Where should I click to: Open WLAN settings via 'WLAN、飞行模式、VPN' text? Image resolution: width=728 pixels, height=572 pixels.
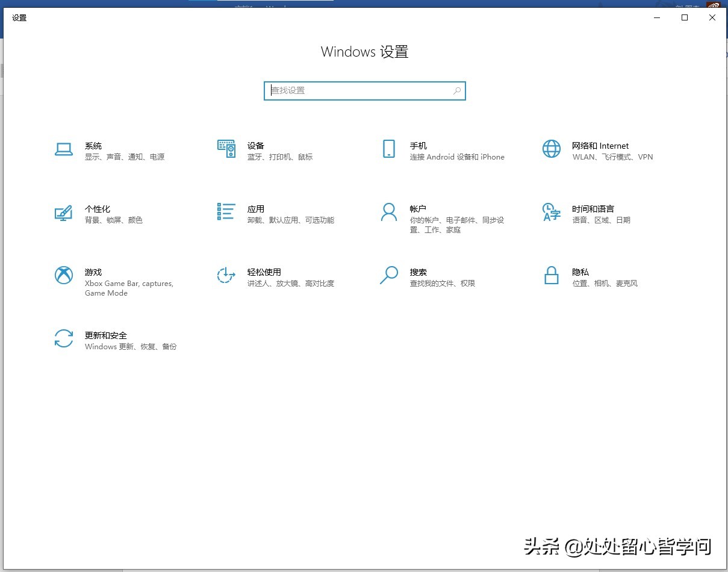point(612,157)
